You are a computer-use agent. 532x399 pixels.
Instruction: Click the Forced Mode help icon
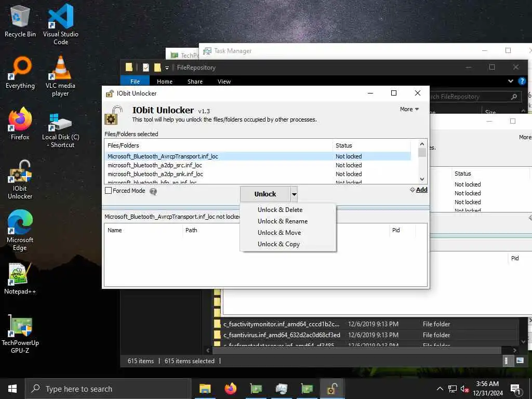[x=153, y=192]
